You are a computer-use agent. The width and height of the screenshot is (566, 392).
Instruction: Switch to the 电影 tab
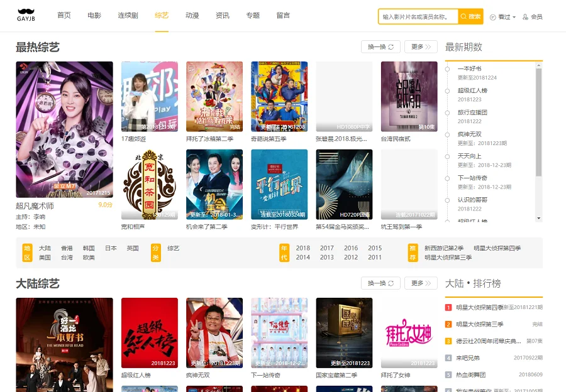[x=94, y=15]
